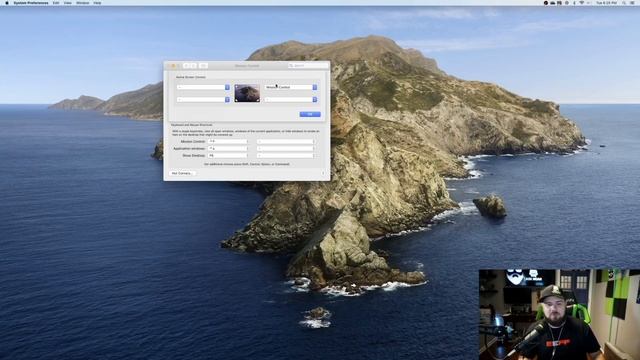Click the Bluetooth icon in the menu bar
640x360 pixels.
point(574,3)
